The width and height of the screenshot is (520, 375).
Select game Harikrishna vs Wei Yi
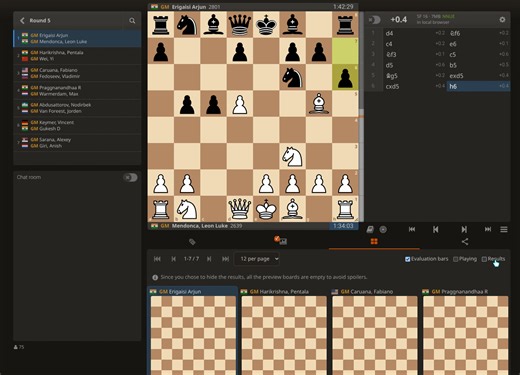click(x=77, y=56)
